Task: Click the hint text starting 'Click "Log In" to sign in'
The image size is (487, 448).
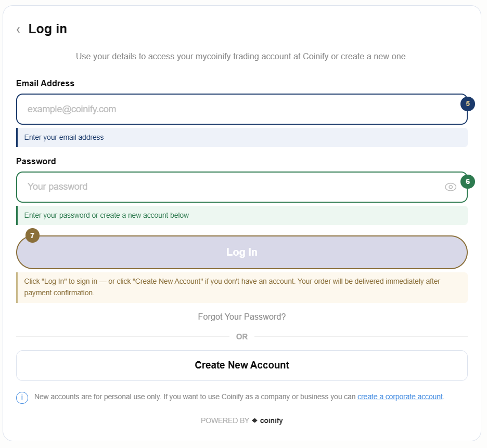Action: pos(232,287)
